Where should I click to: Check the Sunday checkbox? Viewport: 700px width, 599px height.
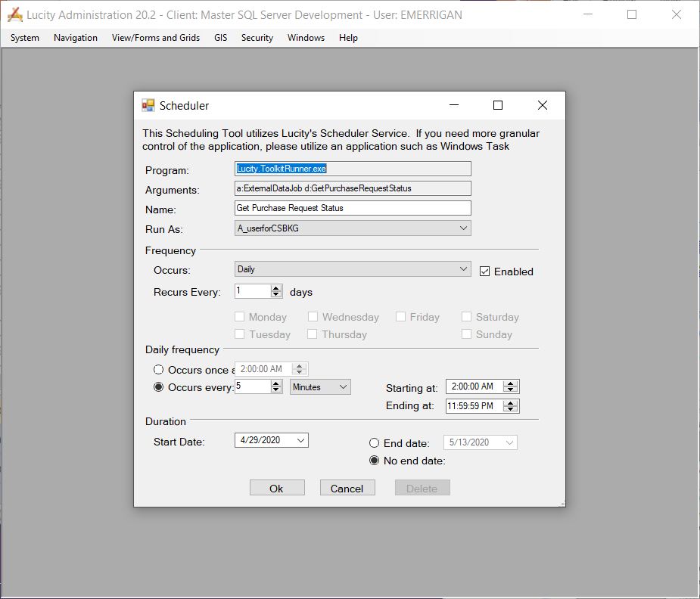466,334
